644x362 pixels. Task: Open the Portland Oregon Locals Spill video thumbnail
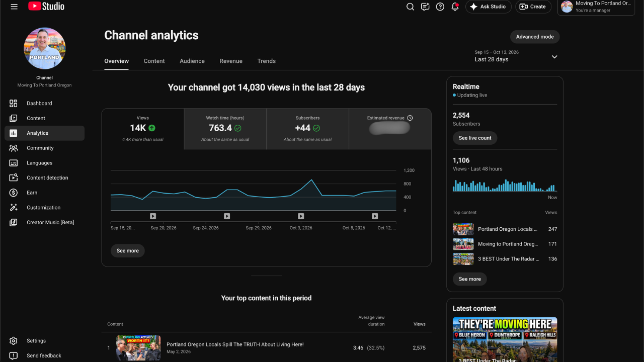tap(138, 348)
